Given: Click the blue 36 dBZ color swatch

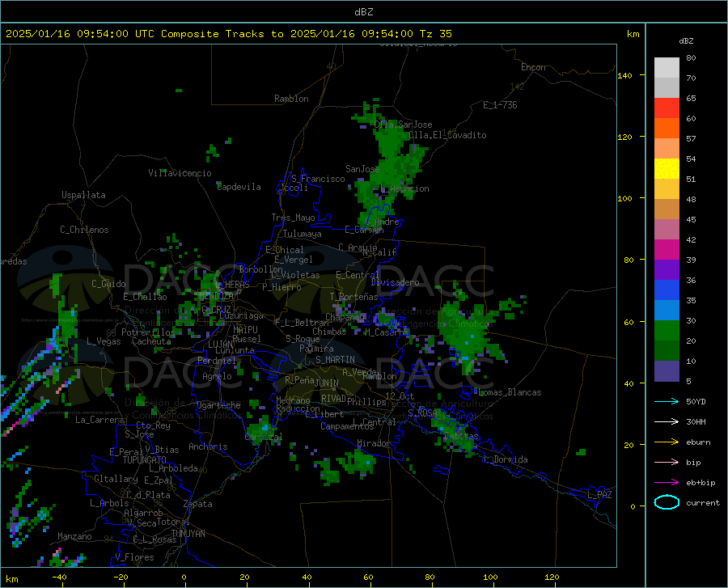Looking at the screenshot, I should coord(667,290).
